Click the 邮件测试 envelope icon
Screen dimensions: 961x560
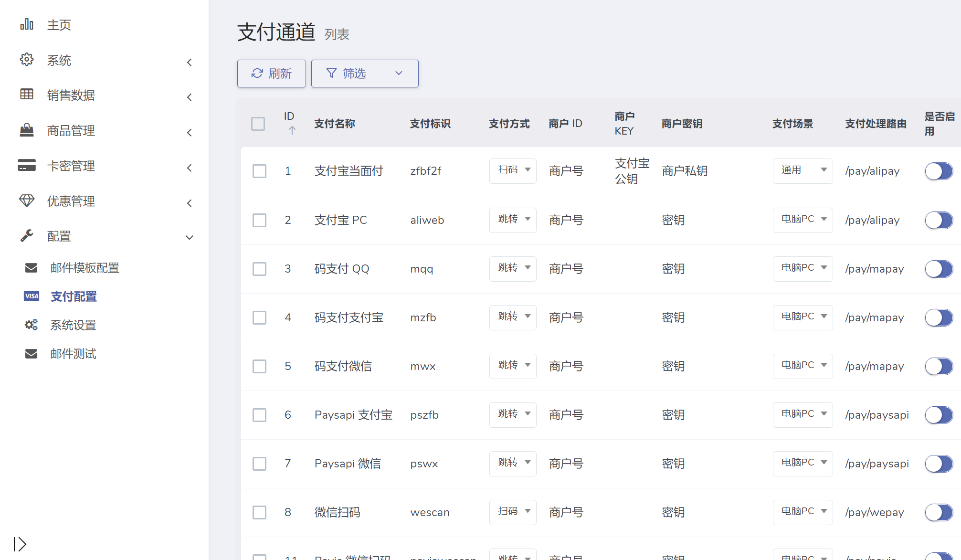[x=31, y=353]
